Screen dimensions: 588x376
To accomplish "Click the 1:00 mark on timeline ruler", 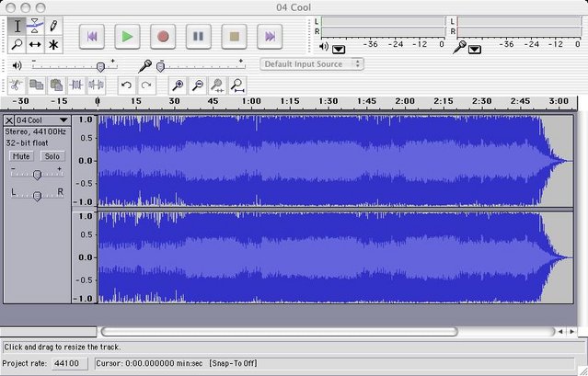I will click(x=251, y=101).
